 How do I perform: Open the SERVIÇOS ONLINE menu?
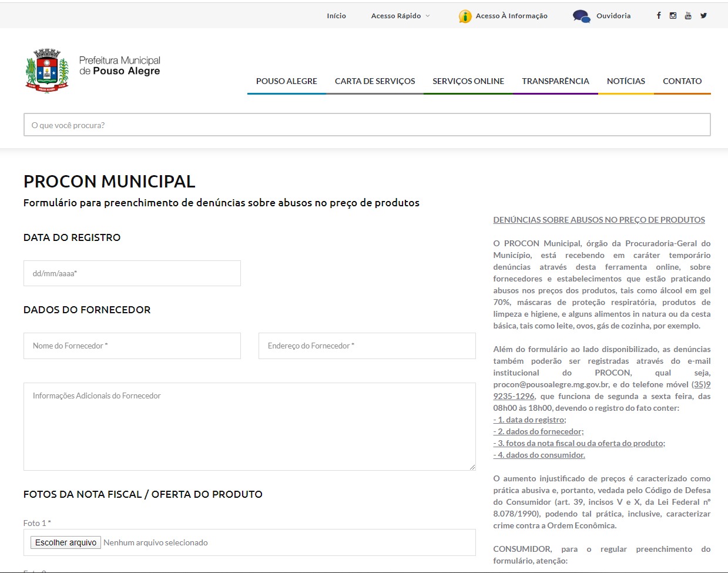coord(468,82)
